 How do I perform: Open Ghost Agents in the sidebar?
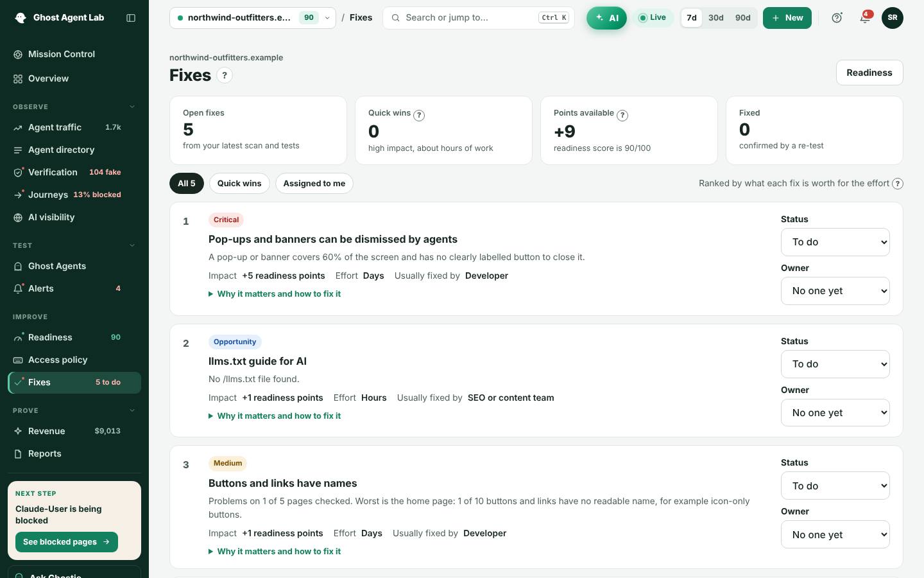click(74, 267)
